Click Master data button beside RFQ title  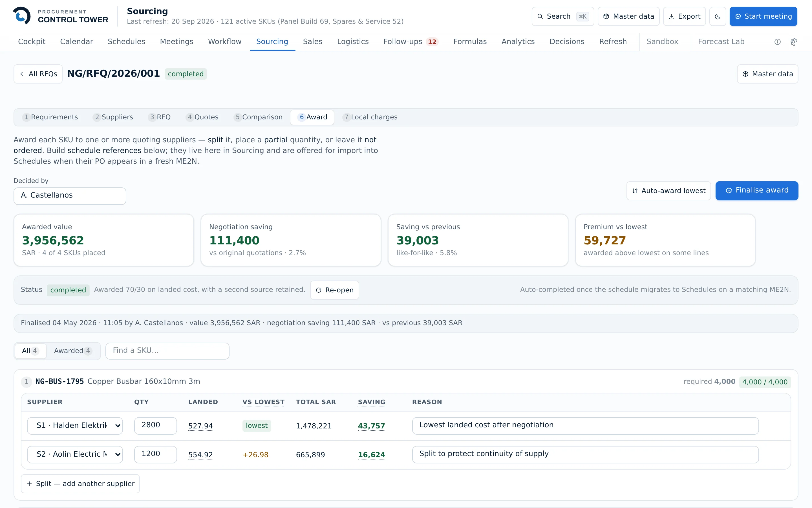click(767, 74)
